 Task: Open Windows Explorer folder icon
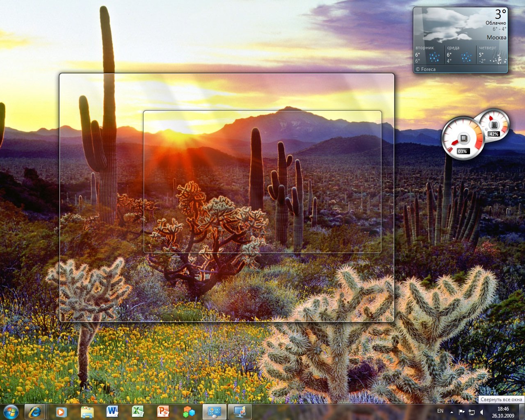pyautogui.click(x=87, y=411)
